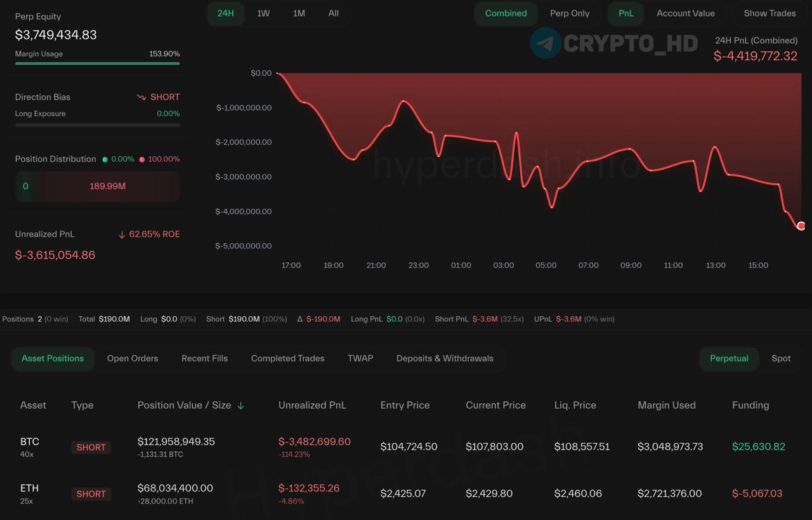Click the sort arrow beside Position Value / Size

[241, 406]
